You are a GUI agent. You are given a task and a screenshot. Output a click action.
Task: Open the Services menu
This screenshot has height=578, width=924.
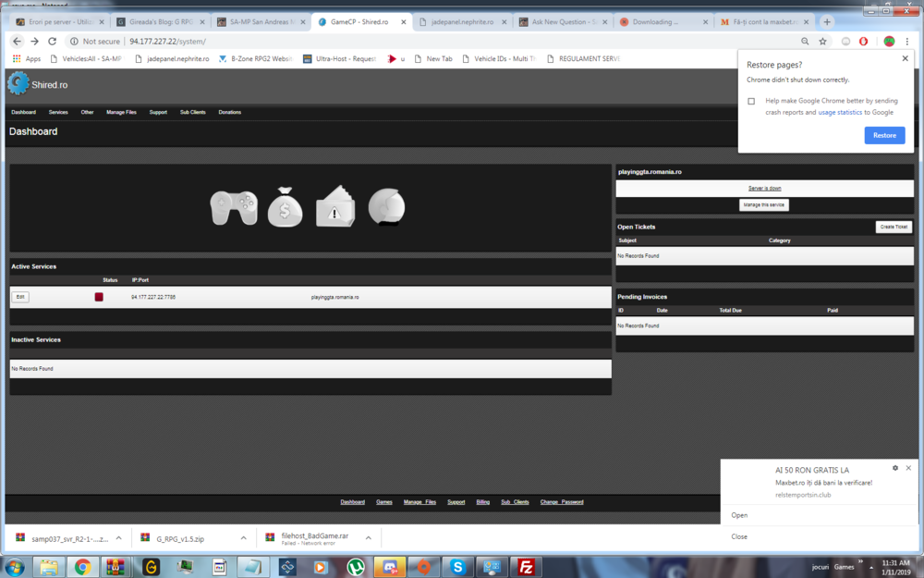click(58, 112)
